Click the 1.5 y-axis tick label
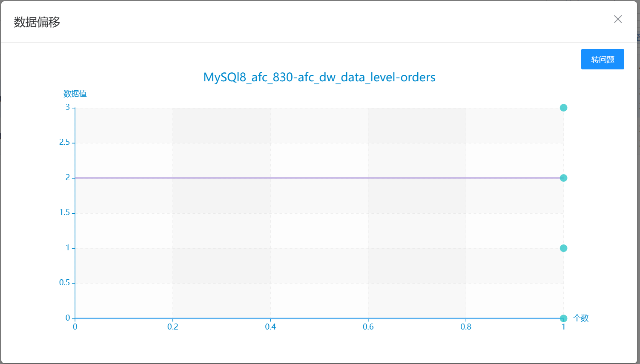Image resolution: width=640 pixels, height=364 pixels. [65, 212]
